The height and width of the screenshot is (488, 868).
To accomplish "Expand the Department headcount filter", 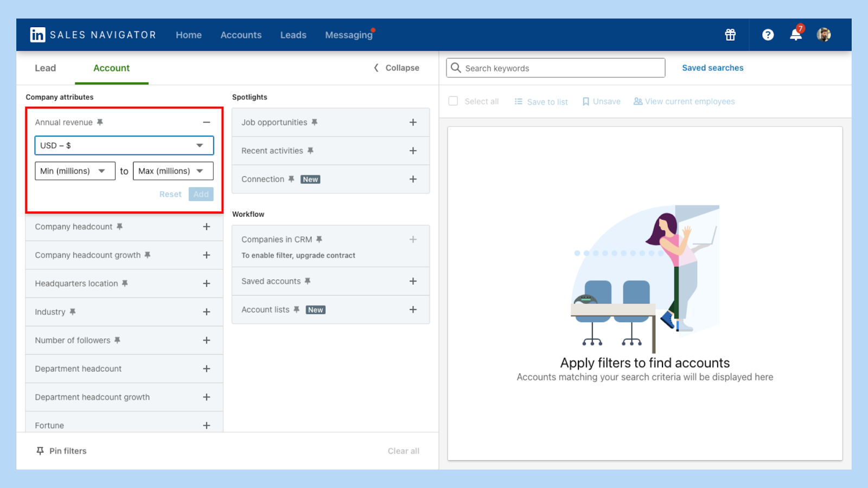I will coord(207,369).
